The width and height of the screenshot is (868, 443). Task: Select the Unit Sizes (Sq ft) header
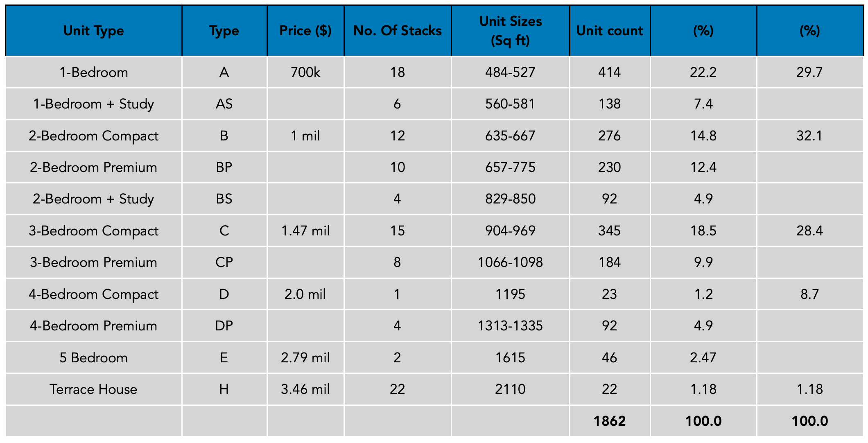coord(510,31)
